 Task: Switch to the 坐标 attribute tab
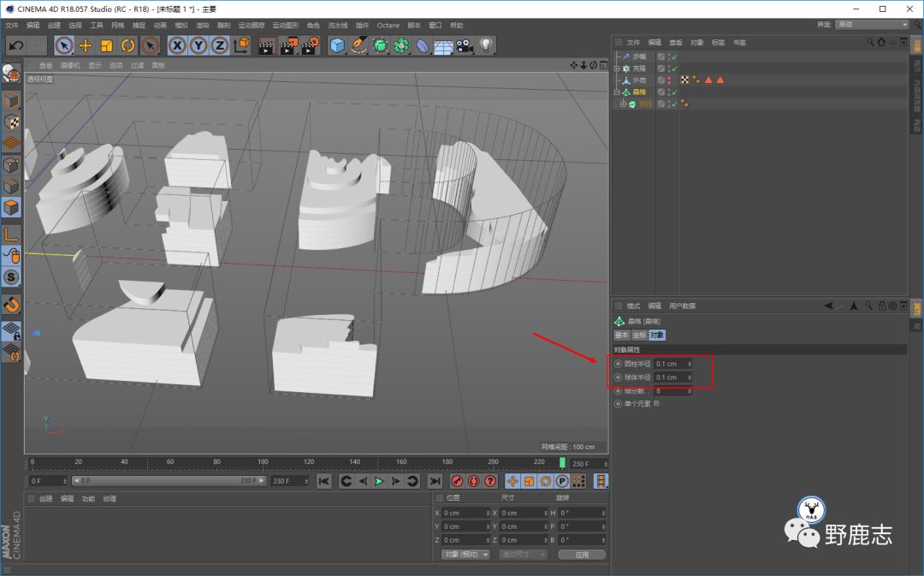(x=638, y=335)
